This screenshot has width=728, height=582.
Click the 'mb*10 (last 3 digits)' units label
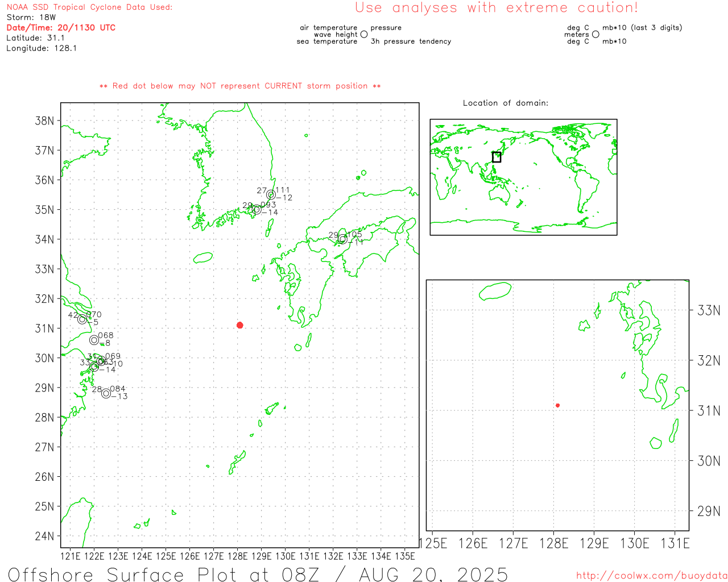tap(642, 28)
